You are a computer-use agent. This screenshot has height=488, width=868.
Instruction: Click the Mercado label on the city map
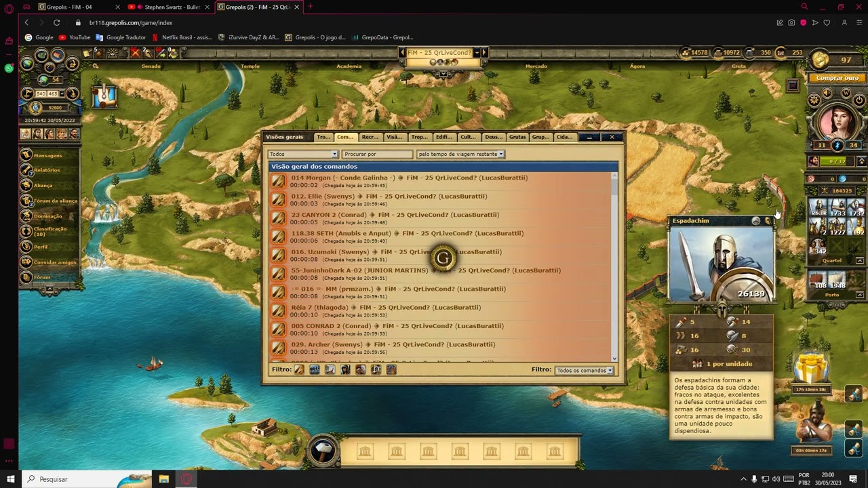pos(536,66)
